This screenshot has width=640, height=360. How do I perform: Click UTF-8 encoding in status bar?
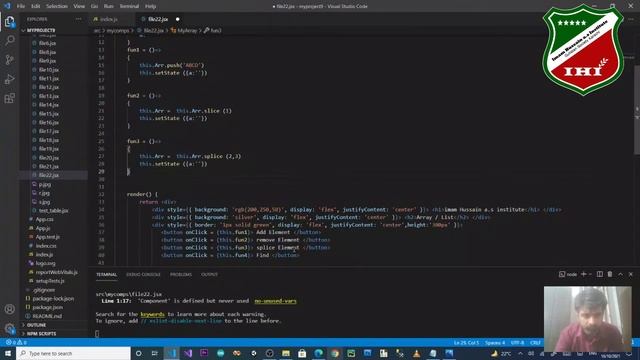pyautogui.click(x=517, y=342)
